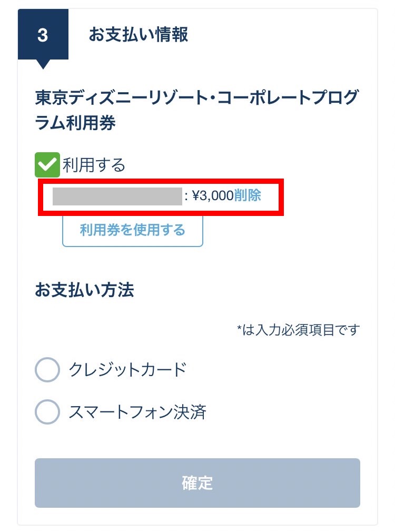Click the スマートフォン決済 option label
Viewport: 395px width, 532px height.
(137, 412)
